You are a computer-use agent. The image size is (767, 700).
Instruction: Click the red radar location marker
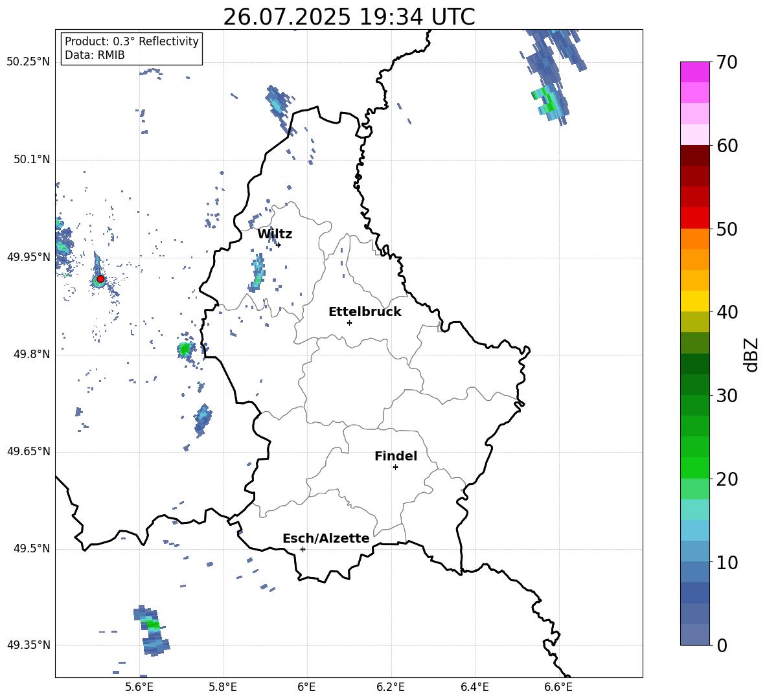click(100, 279)
